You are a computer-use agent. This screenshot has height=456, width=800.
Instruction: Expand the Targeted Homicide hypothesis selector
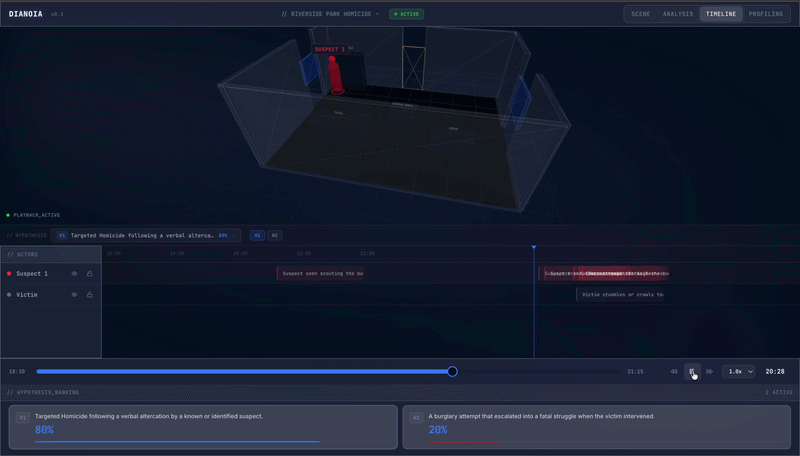[x=146, y=236]
